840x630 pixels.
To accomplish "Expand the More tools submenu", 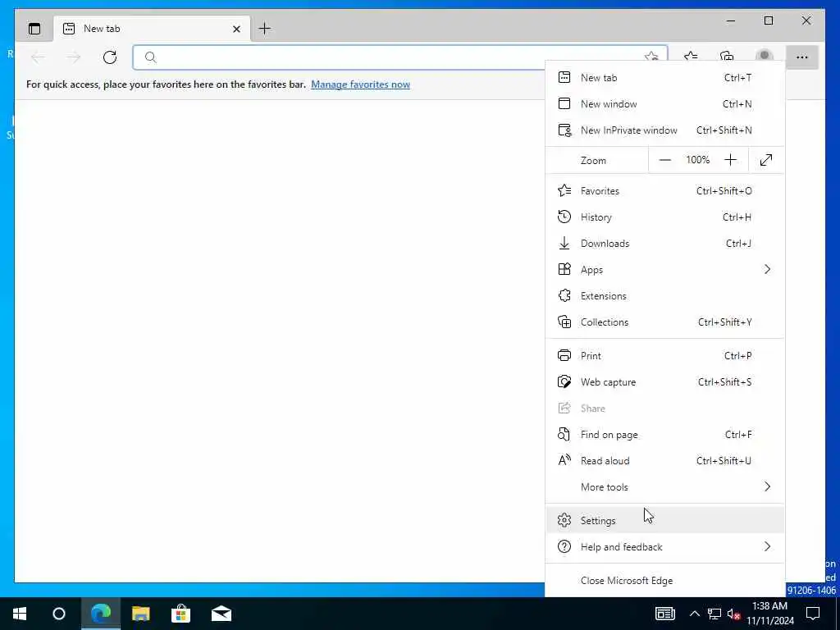I will pos(664,487).
